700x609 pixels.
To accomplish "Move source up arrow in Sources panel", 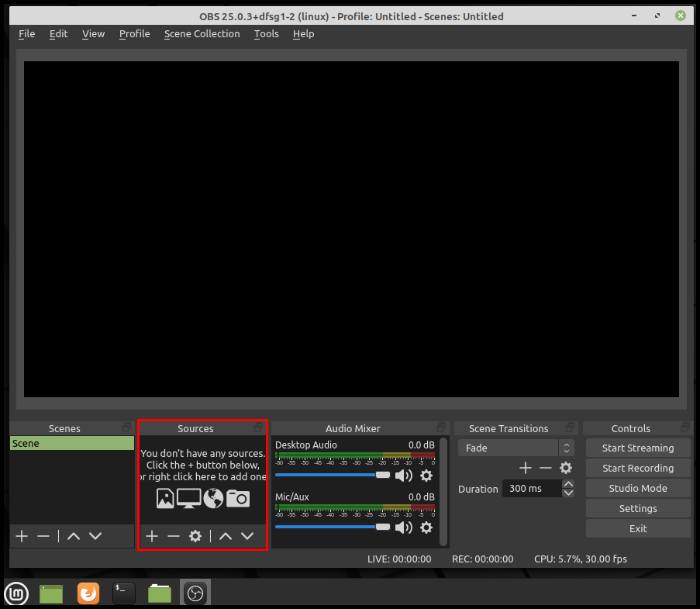I will 226,536.
